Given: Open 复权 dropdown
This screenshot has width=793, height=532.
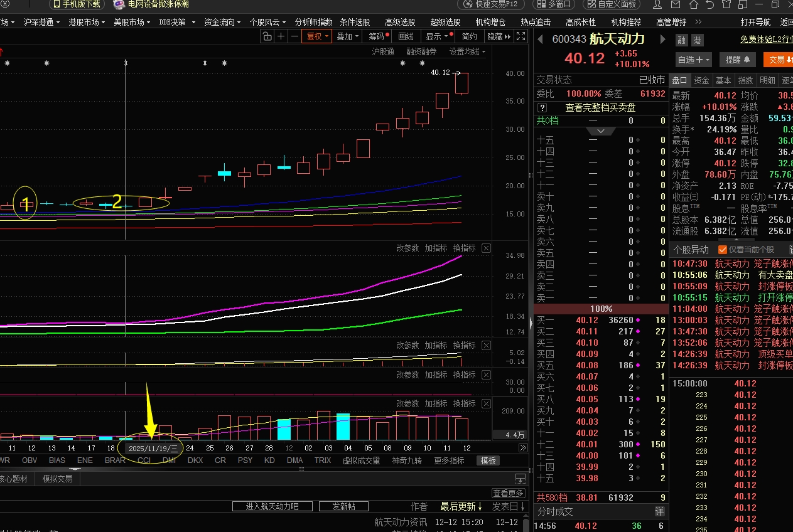Looking at the screenshot, I should (316, 36).
